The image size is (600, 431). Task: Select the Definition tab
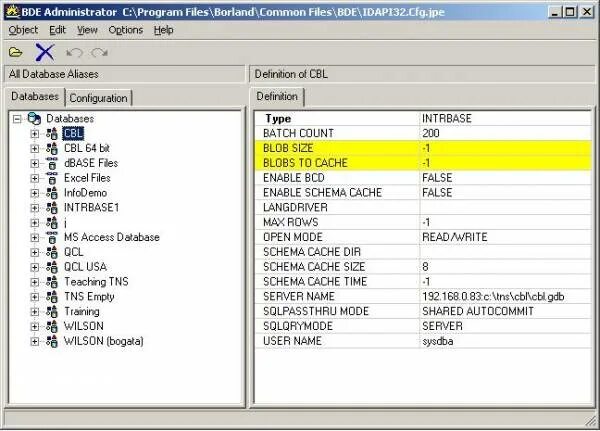click(277, 96)
